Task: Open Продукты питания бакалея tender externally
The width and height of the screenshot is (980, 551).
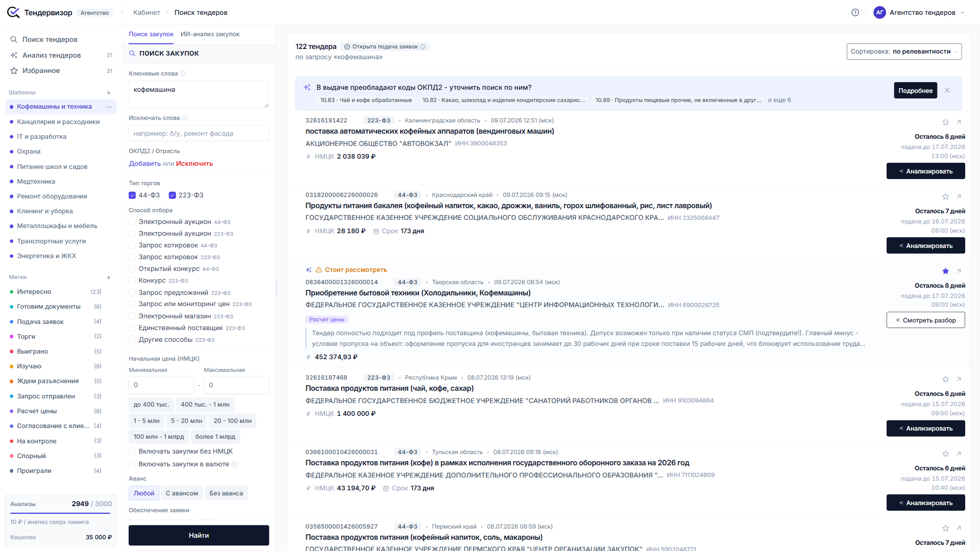Action: 959,196
